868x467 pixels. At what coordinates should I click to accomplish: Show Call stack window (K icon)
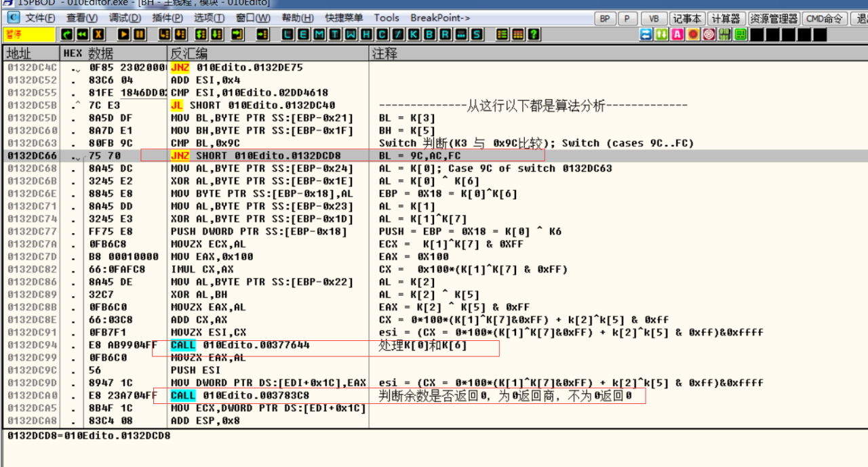point(414,34)
